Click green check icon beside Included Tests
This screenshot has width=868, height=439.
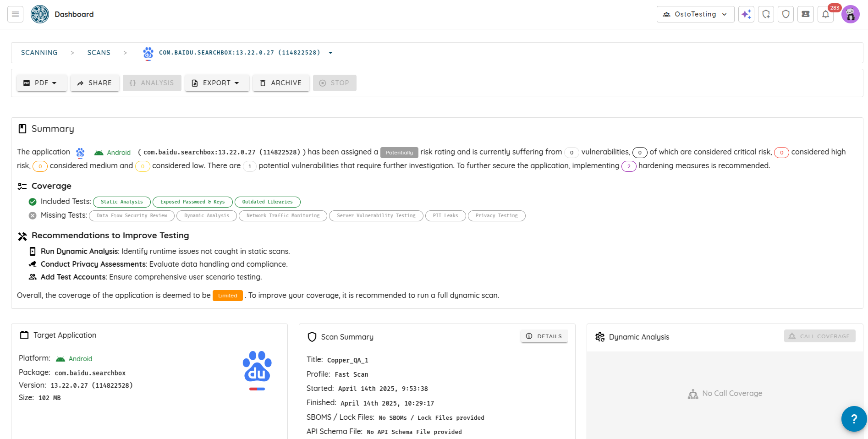33,202
